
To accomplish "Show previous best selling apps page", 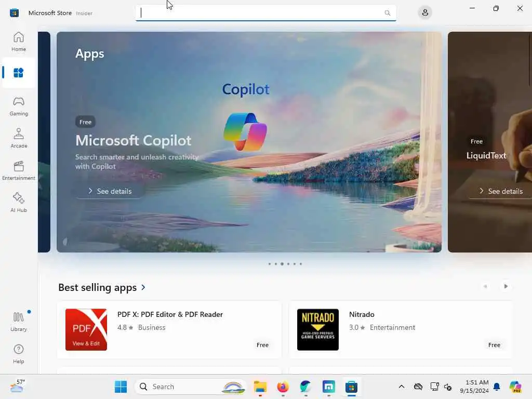I will click(485, 286).
